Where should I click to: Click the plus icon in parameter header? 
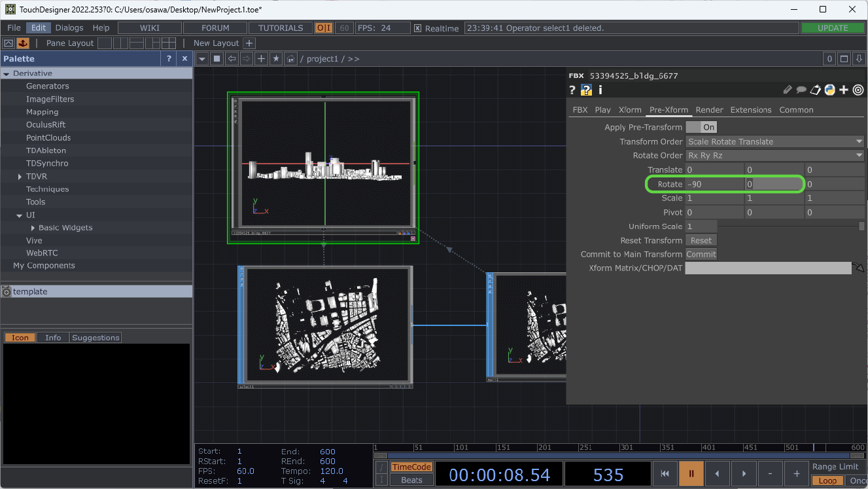[844, 90]
